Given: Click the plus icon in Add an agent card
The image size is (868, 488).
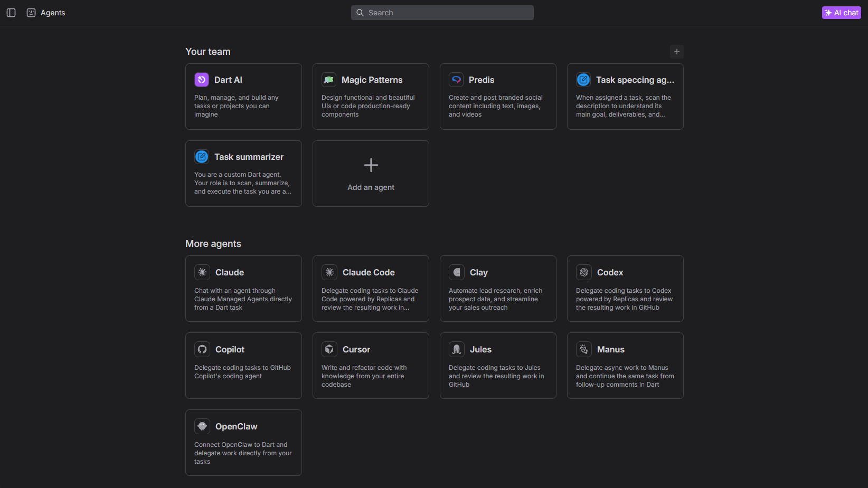Looking at the screenshot, I should (371, 165).
